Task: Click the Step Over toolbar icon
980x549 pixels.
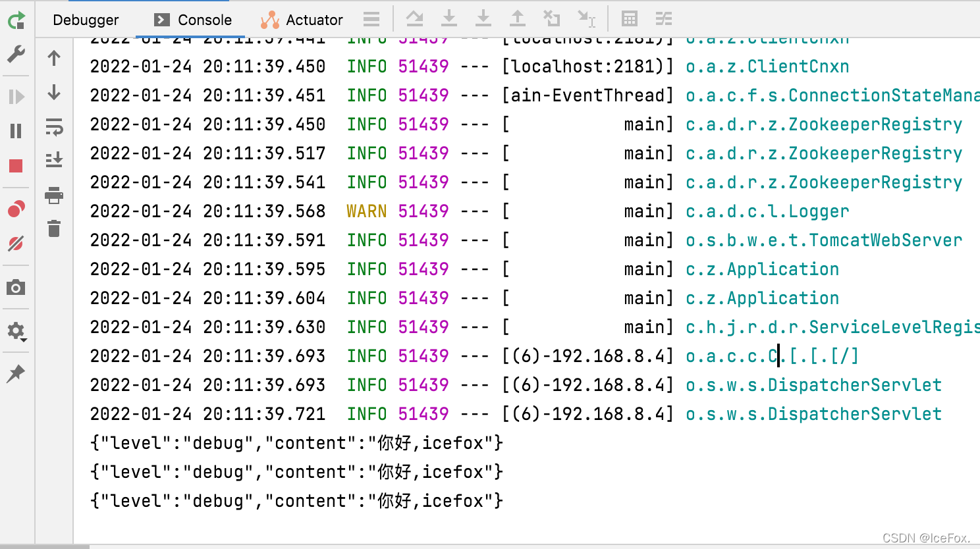Action: pyautogui.click(x=414, y=18)
